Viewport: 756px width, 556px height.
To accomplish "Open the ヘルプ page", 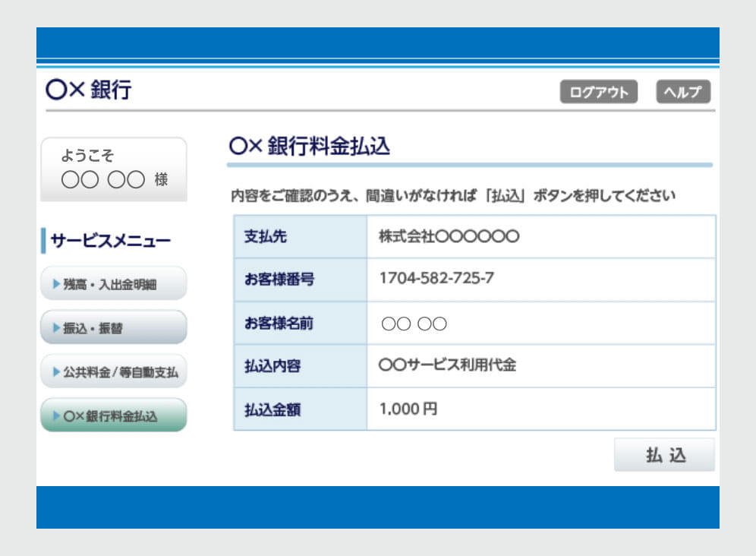I will click(x=683, y=92).
